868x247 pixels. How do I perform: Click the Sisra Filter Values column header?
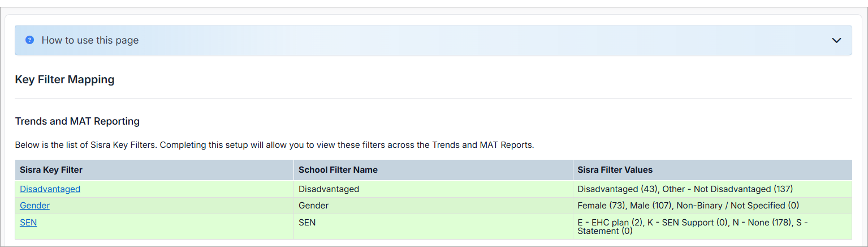[615, 170]
